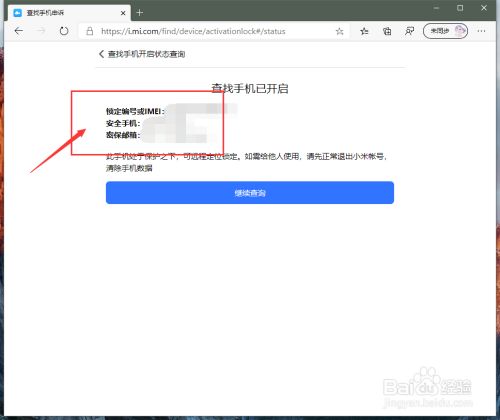Screen dimensions: 500x420
Task: Open the Favorites list icon
Action: (x=364, y=31)
